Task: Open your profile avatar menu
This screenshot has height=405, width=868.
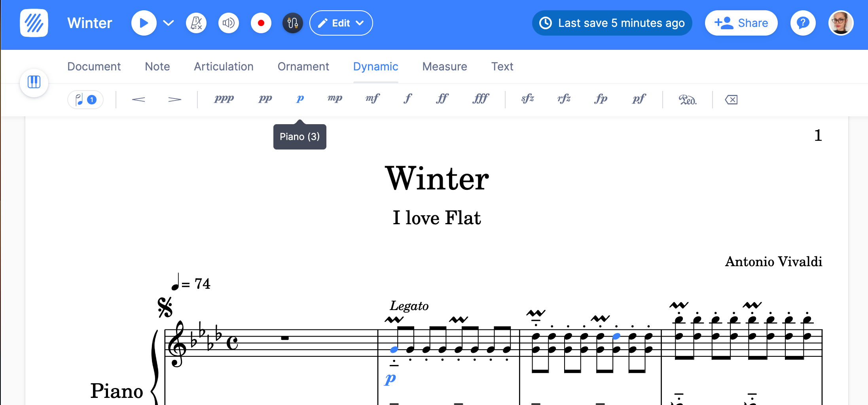Action: click(841, 23)
